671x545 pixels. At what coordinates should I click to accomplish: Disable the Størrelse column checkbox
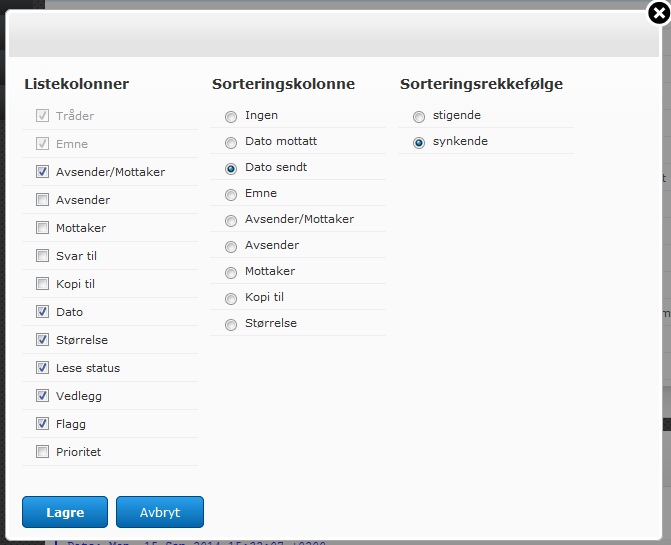coord(42,340)
